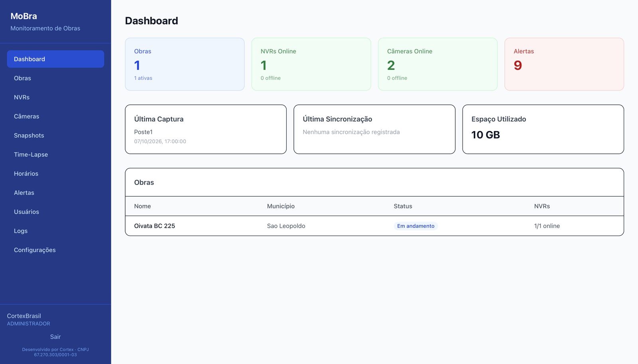The image size is (638, 364).
Task: Navigate to Time-Lapse section
Action: 55,155
